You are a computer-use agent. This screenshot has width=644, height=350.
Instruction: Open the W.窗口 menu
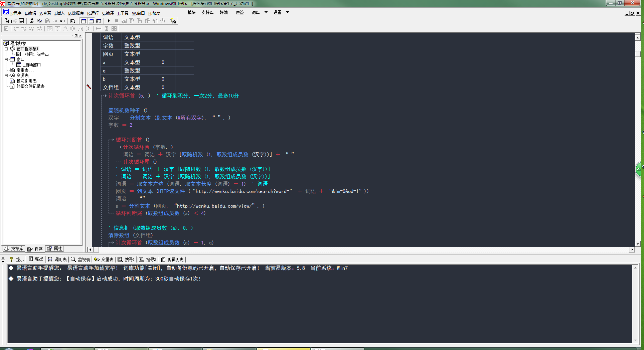point(138,13)
